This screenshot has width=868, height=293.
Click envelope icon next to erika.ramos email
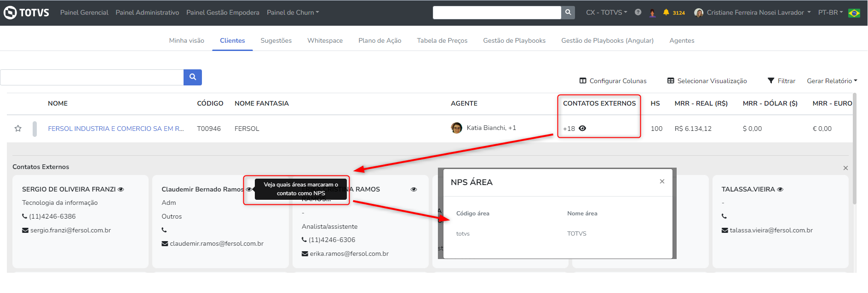point(305,254)
